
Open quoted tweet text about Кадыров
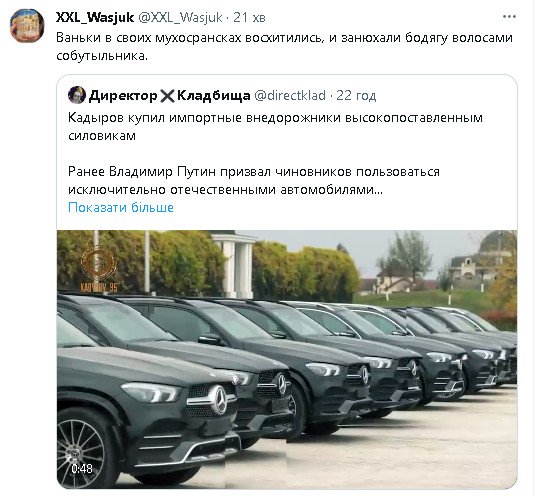pyautogui.click(x=275, y=127)
